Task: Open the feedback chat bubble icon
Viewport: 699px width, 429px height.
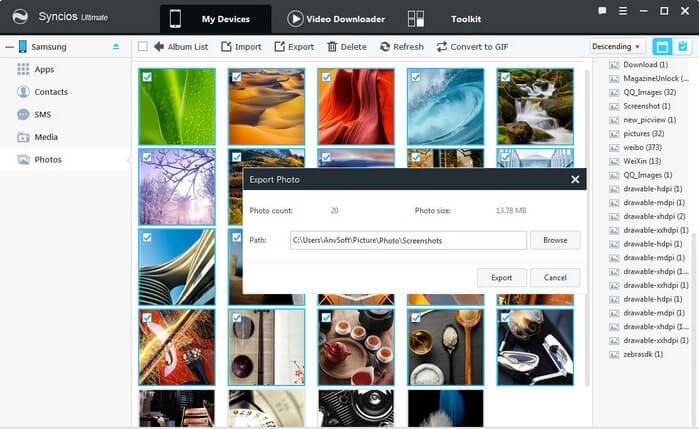Action: click(602, 11)
